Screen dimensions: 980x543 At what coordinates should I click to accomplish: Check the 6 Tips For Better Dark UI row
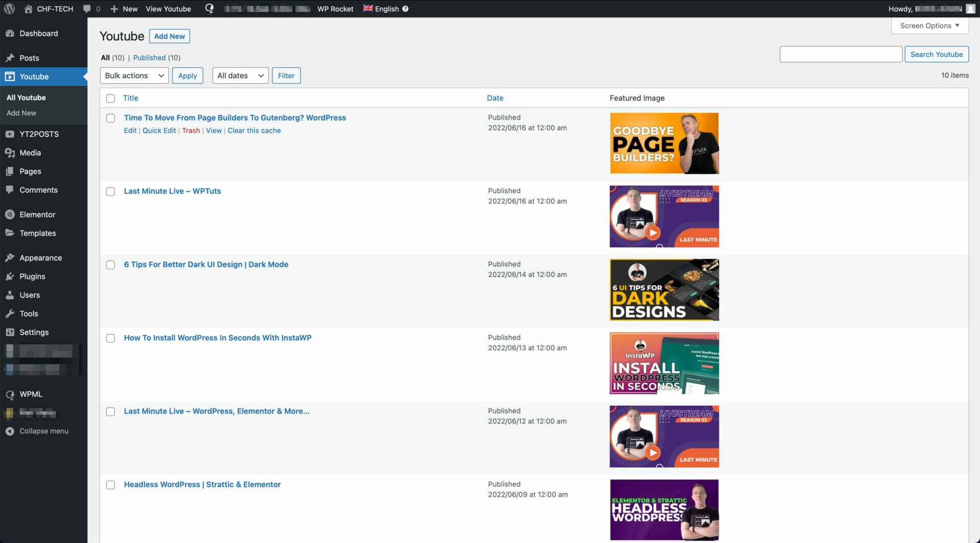pyautogui.click(x=110, y=265)
